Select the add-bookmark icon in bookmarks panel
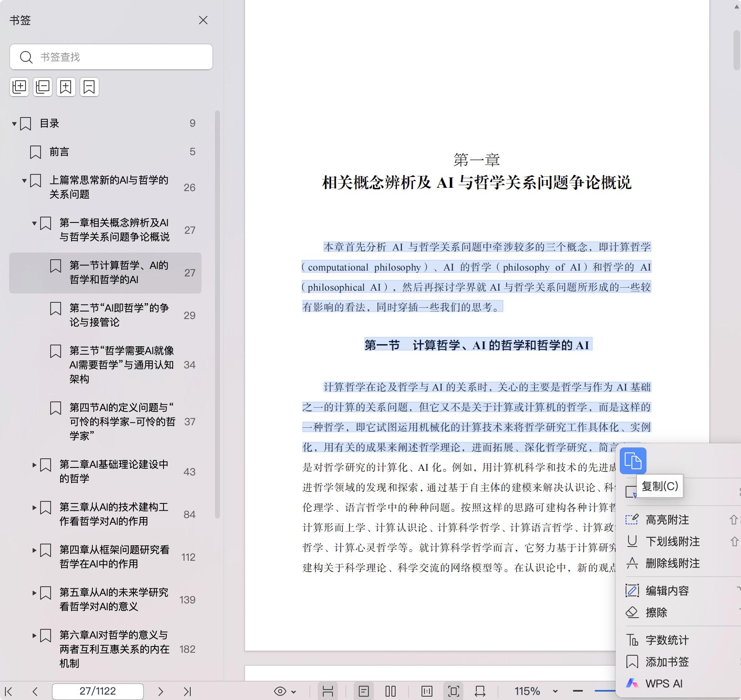 click(66, 87)
